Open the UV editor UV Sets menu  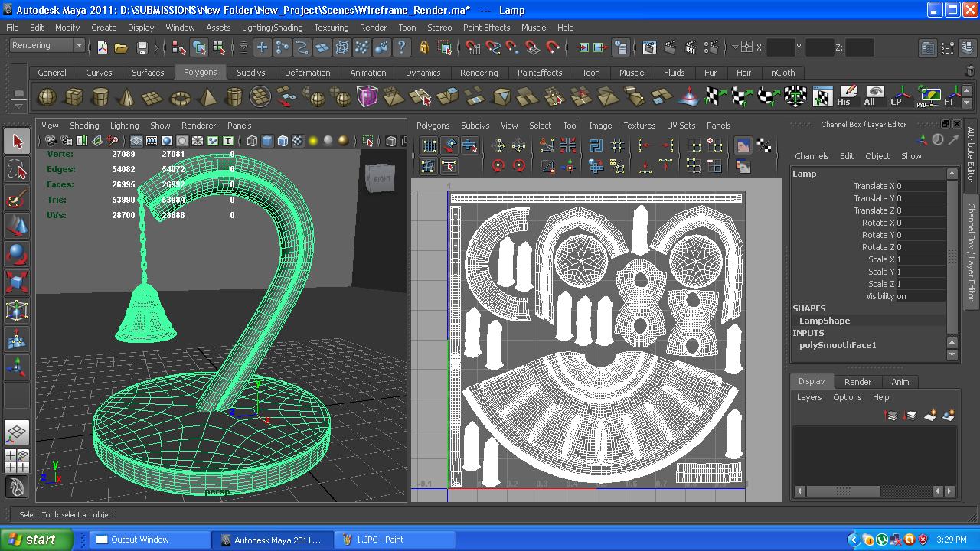click(x=681, y=126)
